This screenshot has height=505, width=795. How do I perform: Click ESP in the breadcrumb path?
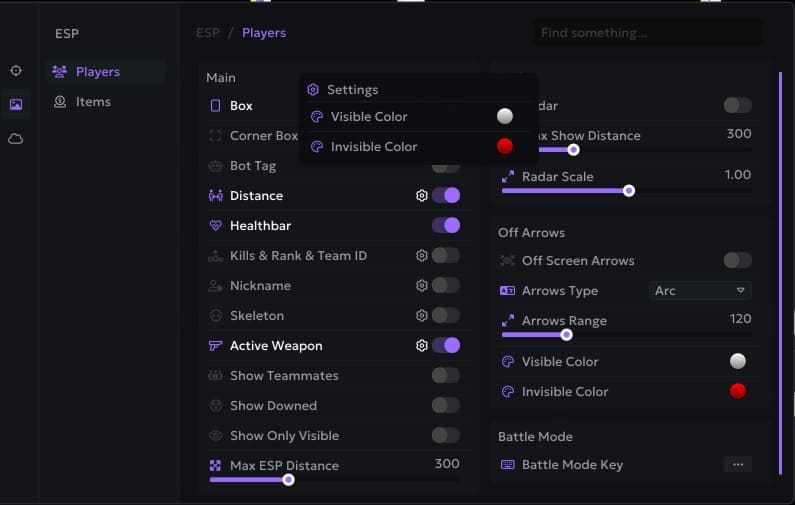(x=207, y=33)
